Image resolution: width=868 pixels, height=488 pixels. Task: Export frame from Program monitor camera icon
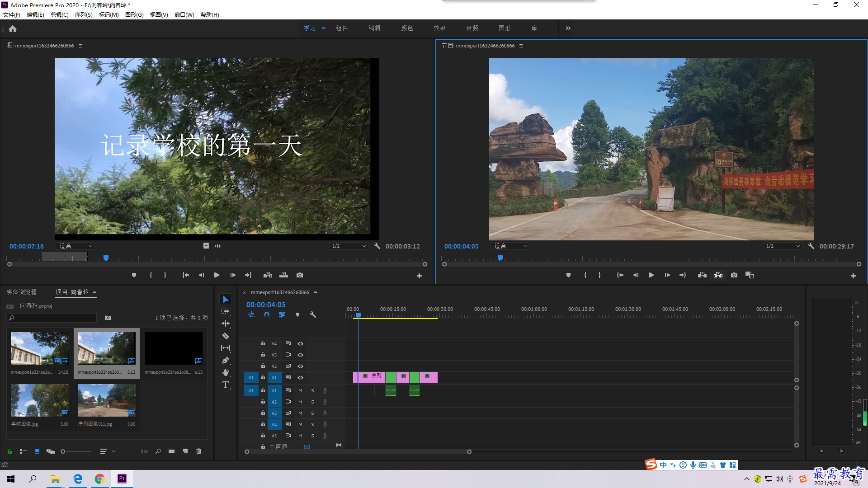tap(734, 275)
